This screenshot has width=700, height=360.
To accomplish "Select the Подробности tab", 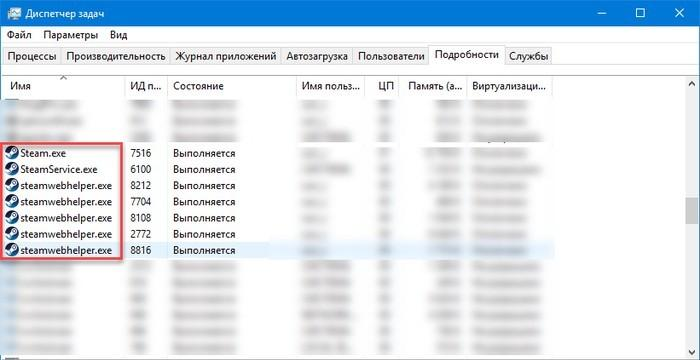I will point(467,54).
